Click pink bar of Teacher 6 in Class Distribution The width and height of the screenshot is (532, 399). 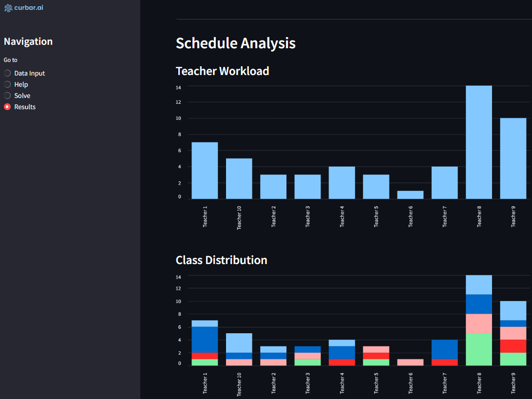[410, 362]
